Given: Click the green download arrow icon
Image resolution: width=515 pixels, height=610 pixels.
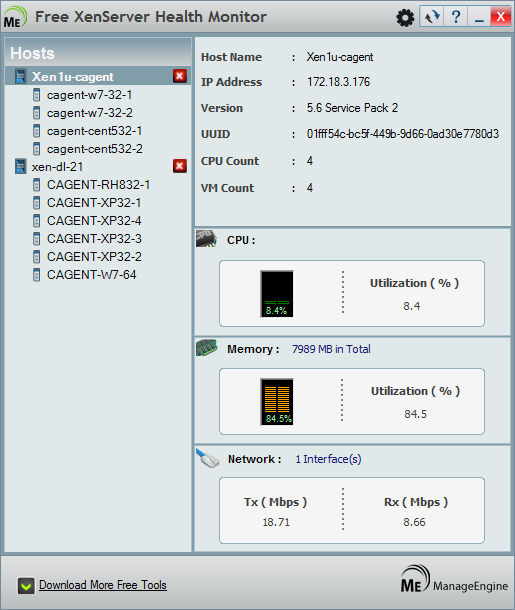Looking at the screenshot, I should (x=26, y=586).
